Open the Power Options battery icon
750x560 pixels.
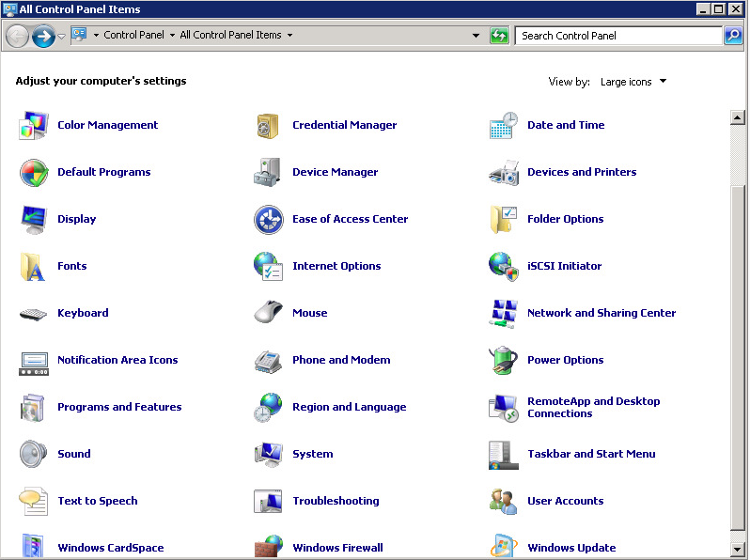504,360
